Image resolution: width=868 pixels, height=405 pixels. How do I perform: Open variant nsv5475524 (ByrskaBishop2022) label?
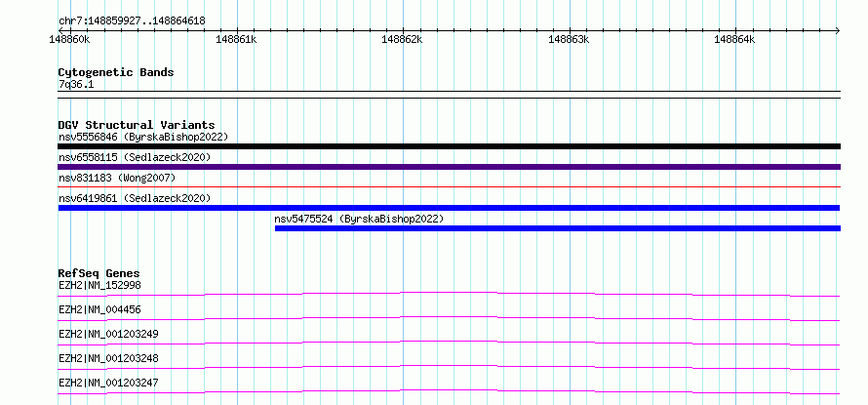(x=359, y=219)
